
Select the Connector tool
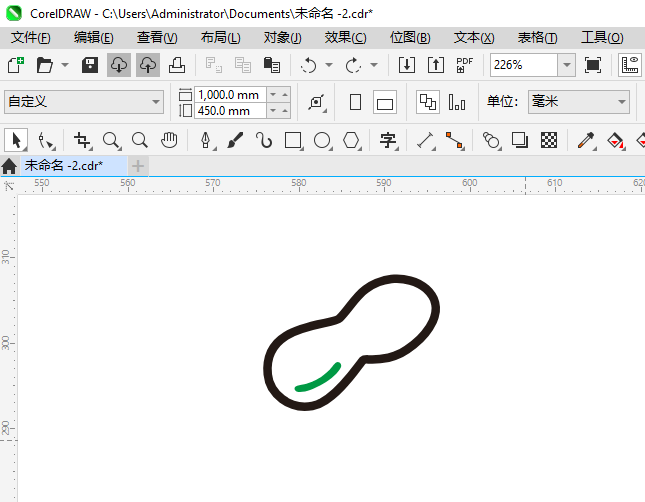(455, 141)
